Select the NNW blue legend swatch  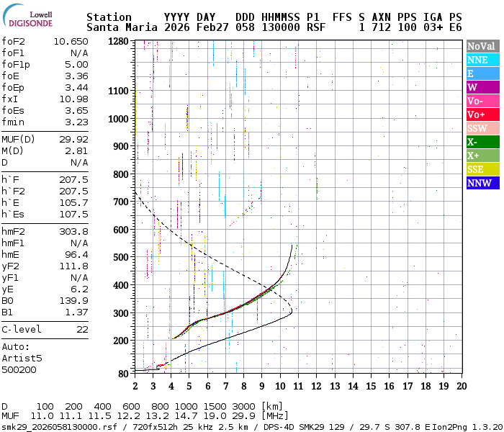point(480,183)
